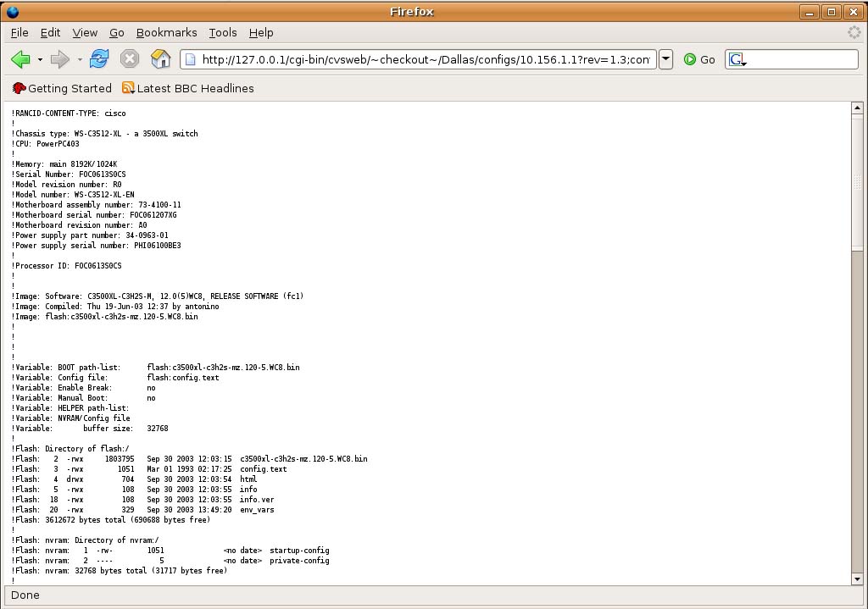
Task: Maximize the Firefox window
Action: (x=832, y=12)
